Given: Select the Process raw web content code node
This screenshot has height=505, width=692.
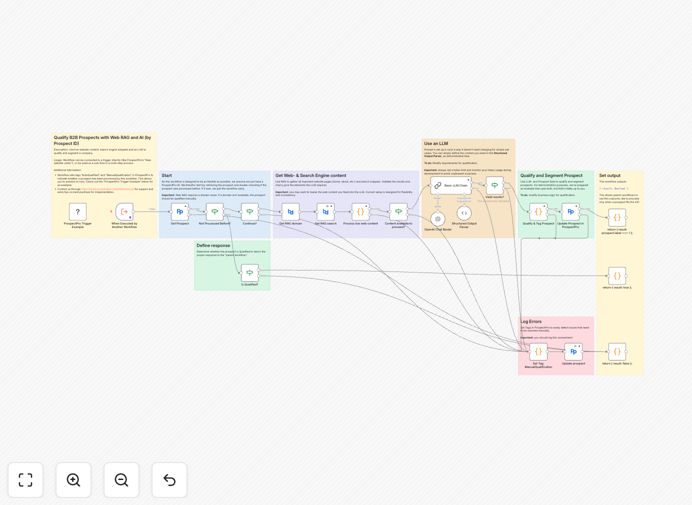Looking at the screenshot, I should point(361,212).
